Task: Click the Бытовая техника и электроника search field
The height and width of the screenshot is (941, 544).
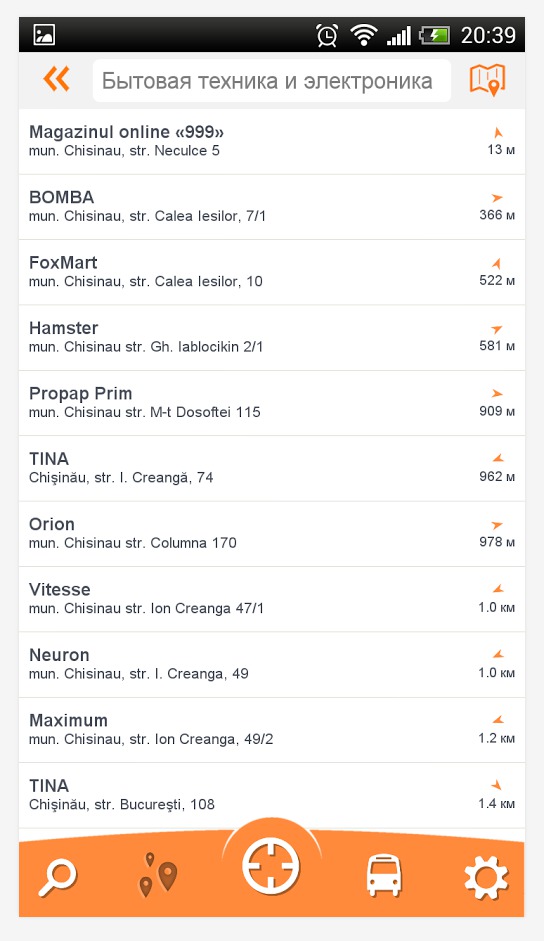Action: click(x=271, y=80)
